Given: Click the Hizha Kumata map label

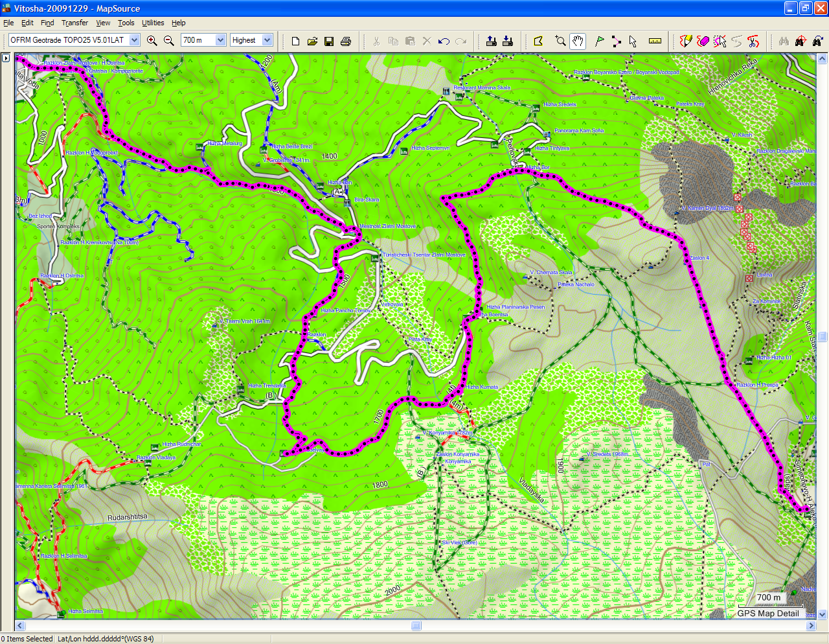Looking at the screenshot, I should point(483,387).
